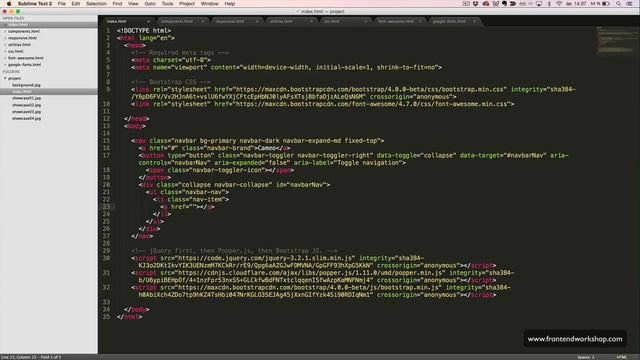
Task: Open css.html from Open Files list
Action: (x=16, y=51)
